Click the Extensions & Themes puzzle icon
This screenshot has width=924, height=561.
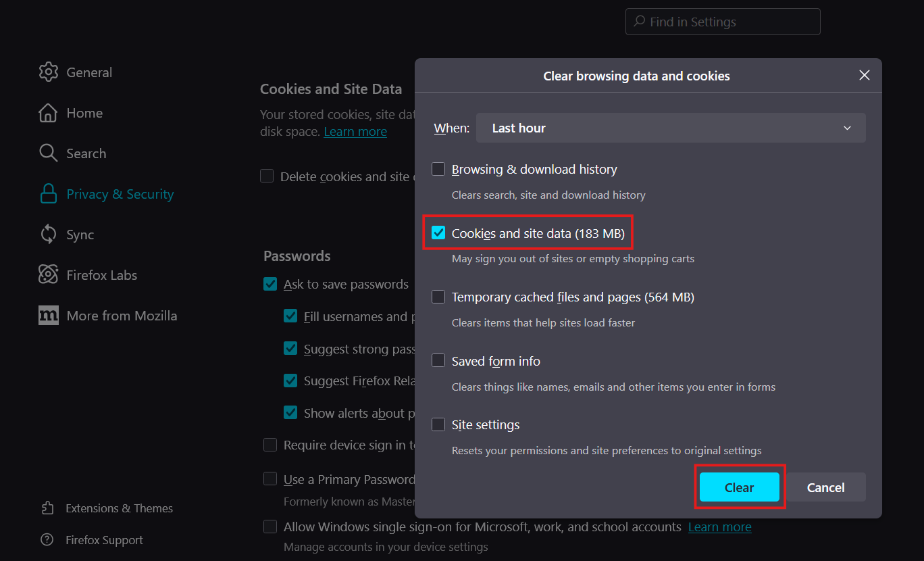[47, 508]
